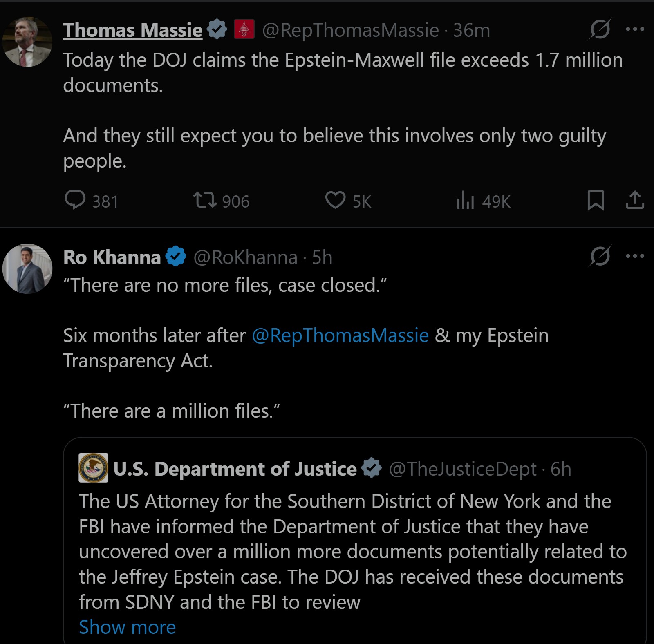Expand DOJ quoted post with Show more
This screenshot has width=654, height=644.
[127, 627]
